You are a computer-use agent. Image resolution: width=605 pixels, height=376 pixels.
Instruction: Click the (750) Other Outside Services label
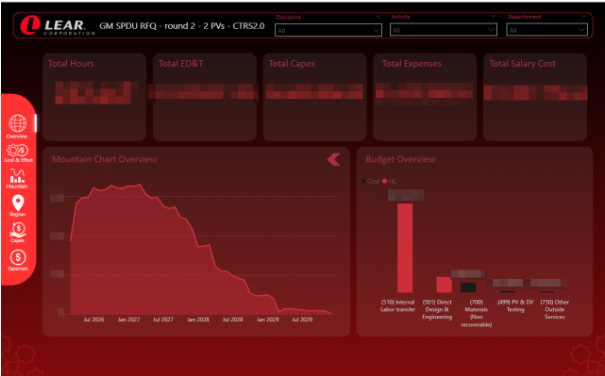pos(555,310)
